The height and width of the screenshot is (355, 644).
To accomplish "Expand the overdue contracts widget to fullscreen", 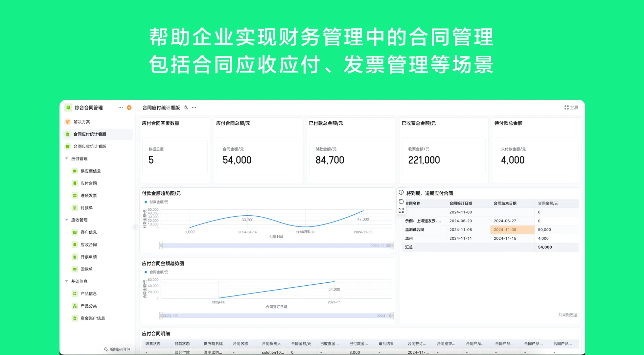I will [401, 210].
